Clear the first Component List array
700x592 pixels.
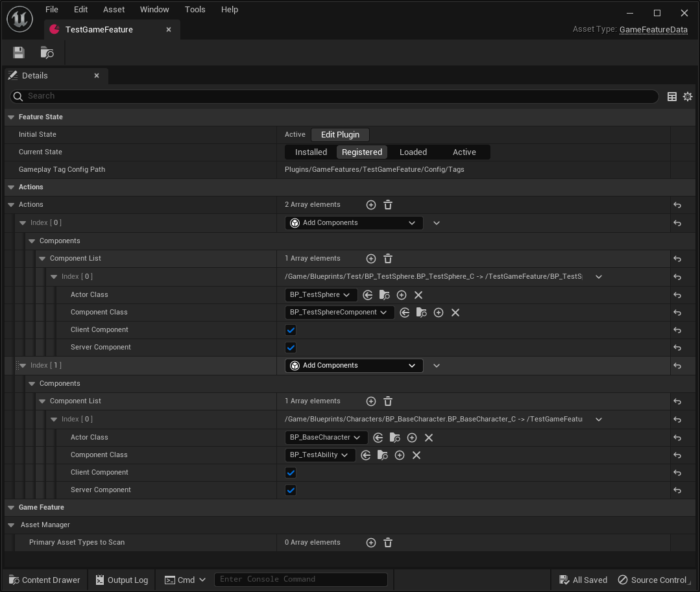pos(388,259)
